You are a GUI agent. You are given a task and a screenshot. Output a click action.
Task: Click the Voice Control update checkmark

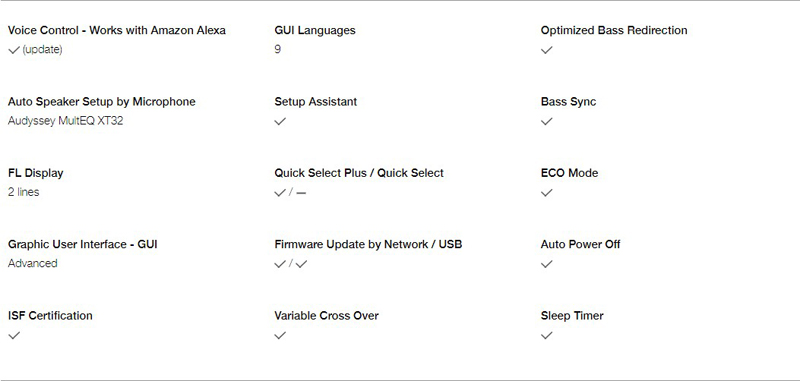(x=14, y=50)
